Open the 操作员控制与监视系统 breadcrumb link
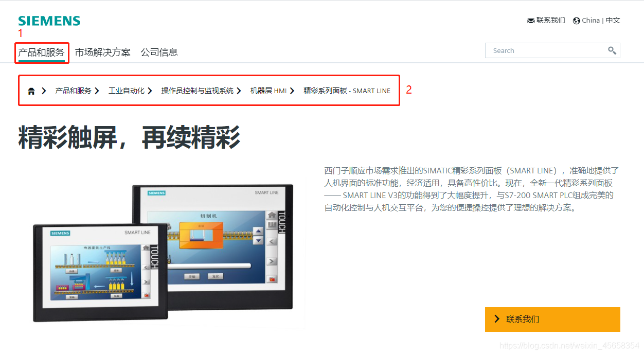 198,91
